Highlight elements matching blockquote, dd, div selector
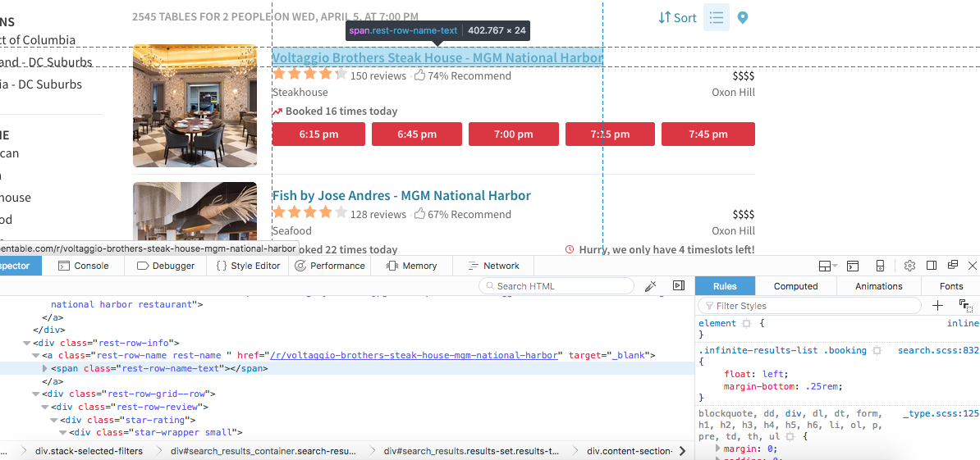Viewport: 980px width, 460px height. tap(790, 438)
